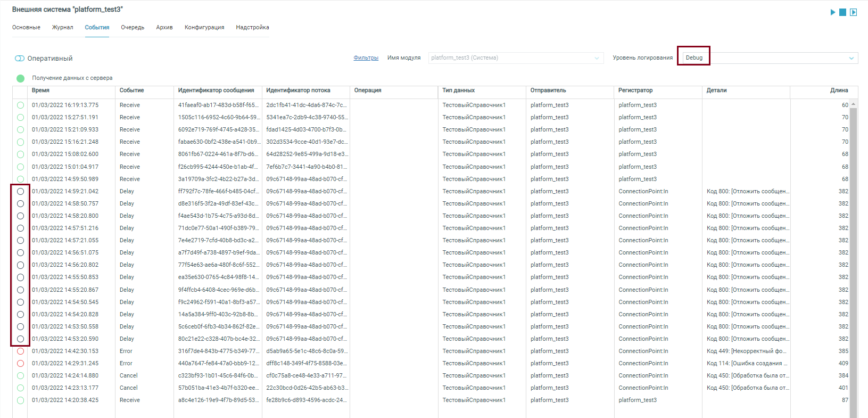Click the Регистратор column header
This screenshot has height=418, width=868.
pos(635,91)
